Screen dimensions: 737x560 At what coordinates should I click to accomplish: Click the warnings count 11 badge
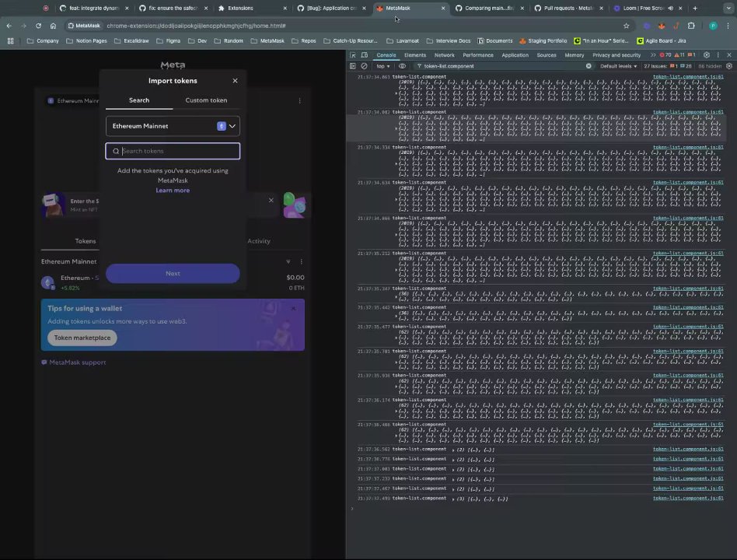(x=679, y=55)
